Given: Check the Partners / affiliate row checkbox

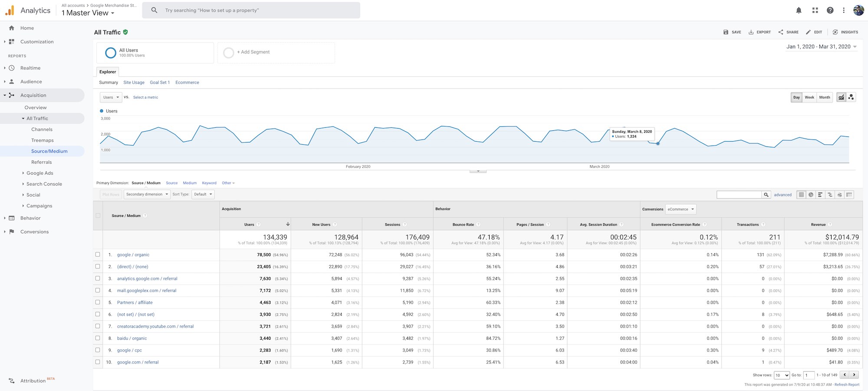Looking at the screenshot, I should pos(98,302).
